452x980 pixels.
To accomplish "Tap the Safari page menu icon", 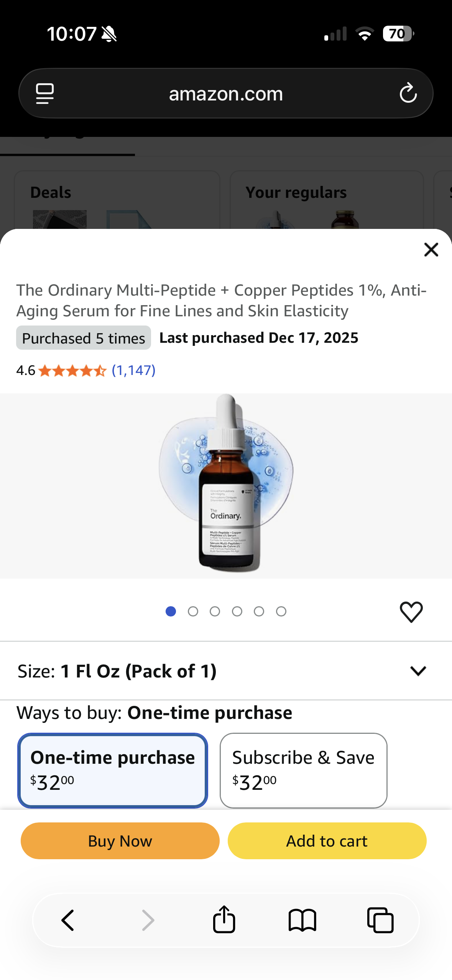I will click(45, 94).
